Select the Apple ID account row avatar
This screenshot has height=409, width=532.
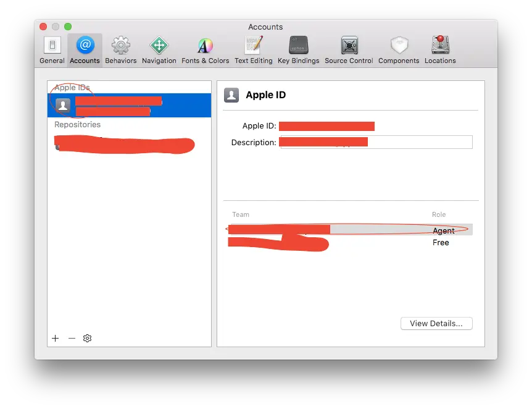(63, 105)
